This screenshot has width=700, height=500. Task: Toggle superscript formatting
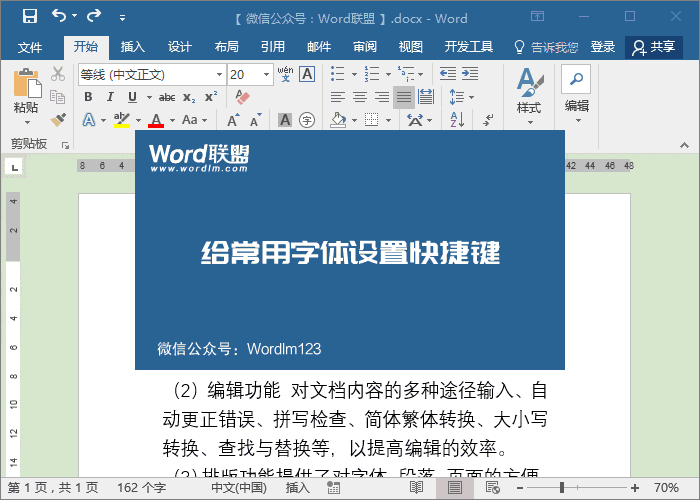[211, 96]
